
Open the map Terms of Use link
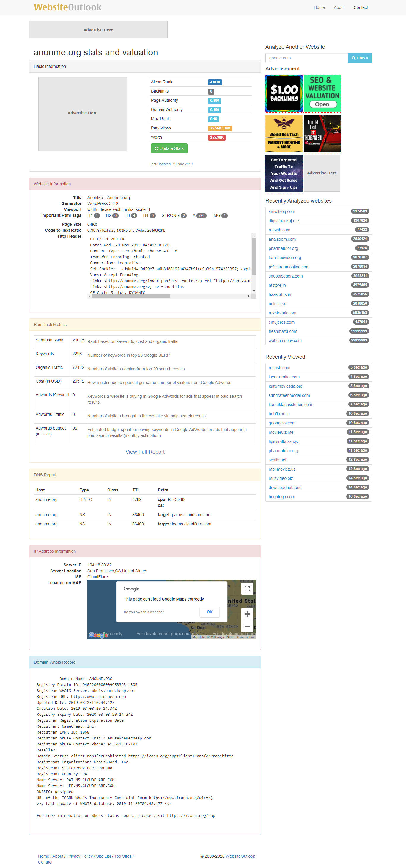coord(245,637)
